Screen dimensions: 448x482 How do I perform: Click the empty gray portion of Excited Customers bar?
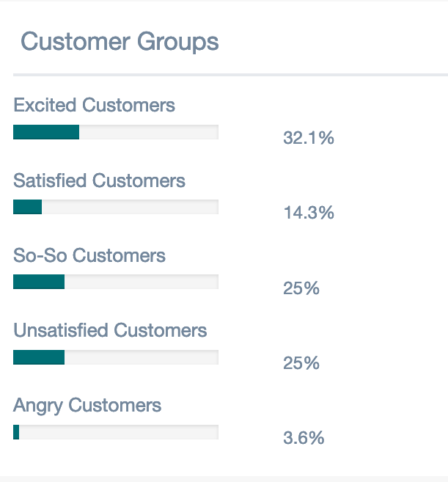[x=149, y=132]
